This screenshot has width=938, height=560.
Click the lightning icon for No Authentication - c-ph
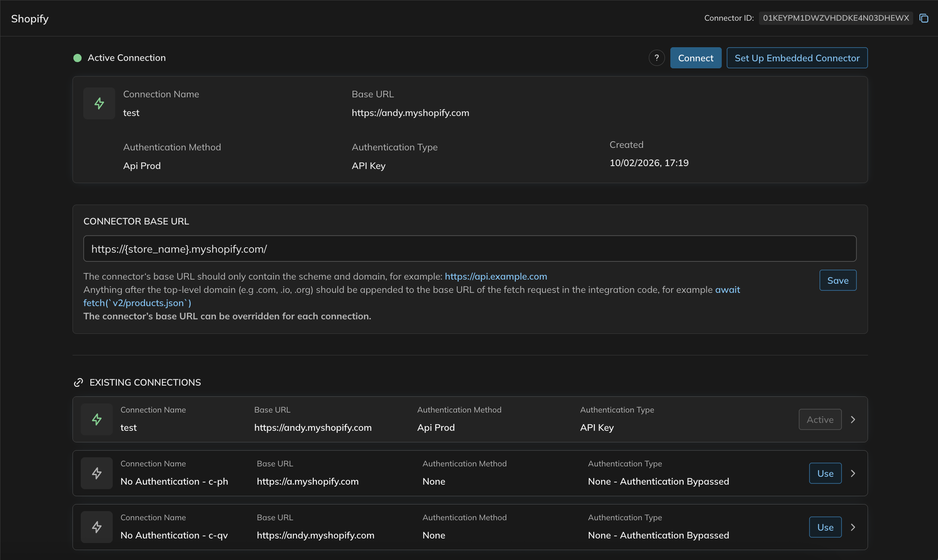[x=97, y=473]
